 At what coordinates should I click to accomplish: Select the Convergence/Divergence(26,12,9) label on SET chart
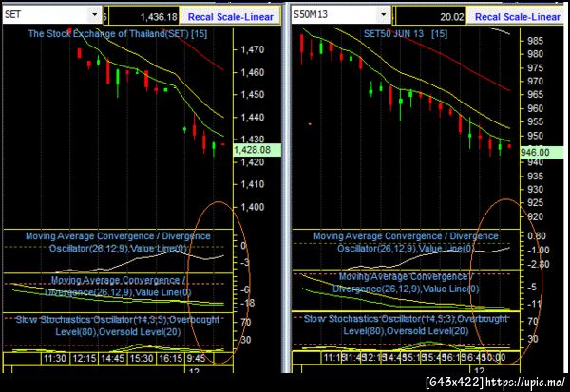tap(118, 287)
